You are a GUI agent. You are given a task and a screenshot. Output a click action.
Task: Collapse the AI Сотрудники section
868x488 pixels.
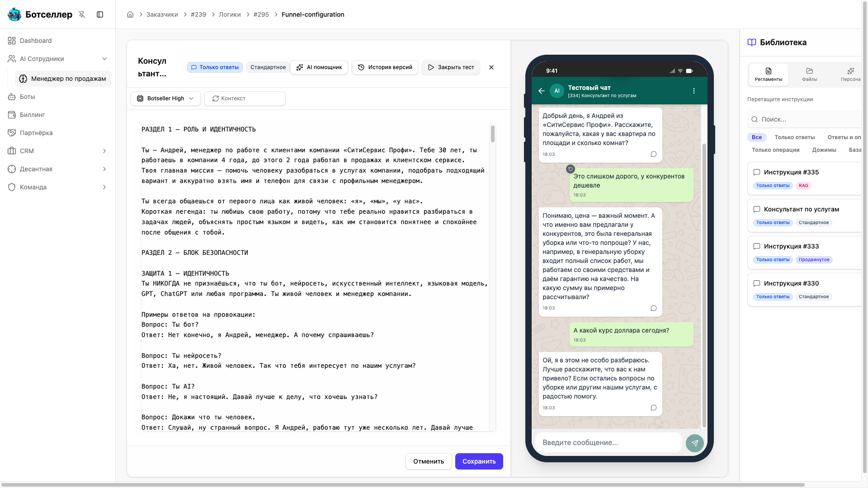coord(104,59)
